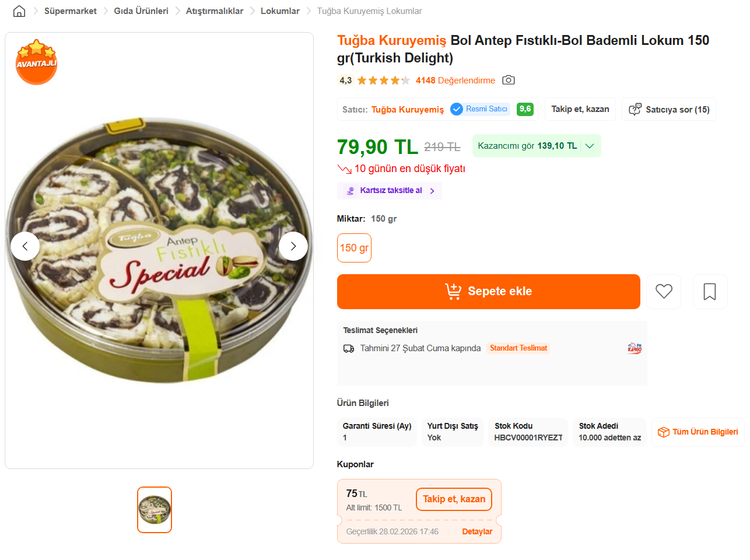Select the product image thumbnail
Image resolution: width=750 pixels, height=560 pixels.
[155, 509]
